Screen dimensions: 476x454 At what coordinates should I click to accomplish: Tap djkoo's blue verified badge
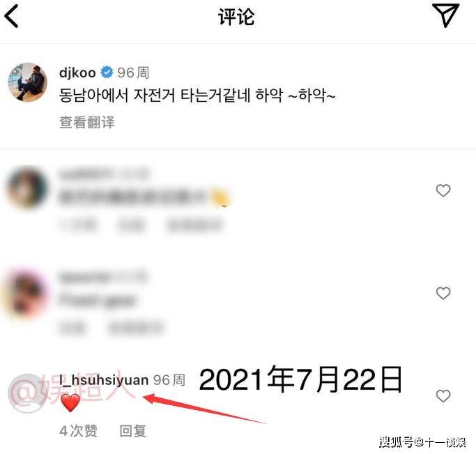(x=107, y=73)
